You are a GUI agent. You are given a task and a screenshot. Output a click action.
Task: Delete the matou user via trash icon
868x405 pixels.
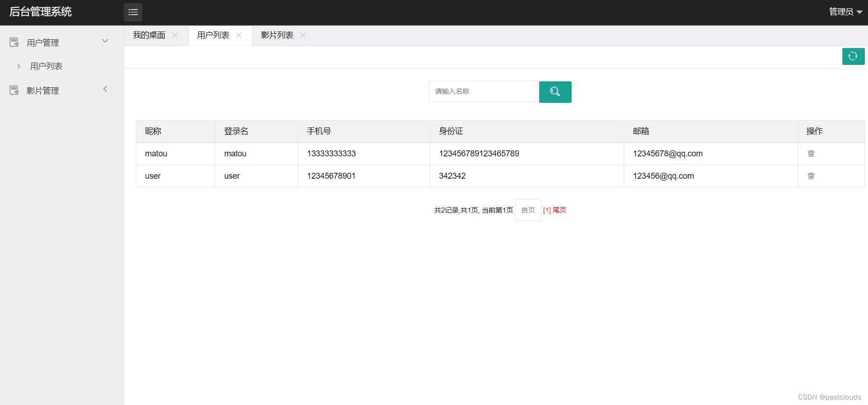coord(811,154)
